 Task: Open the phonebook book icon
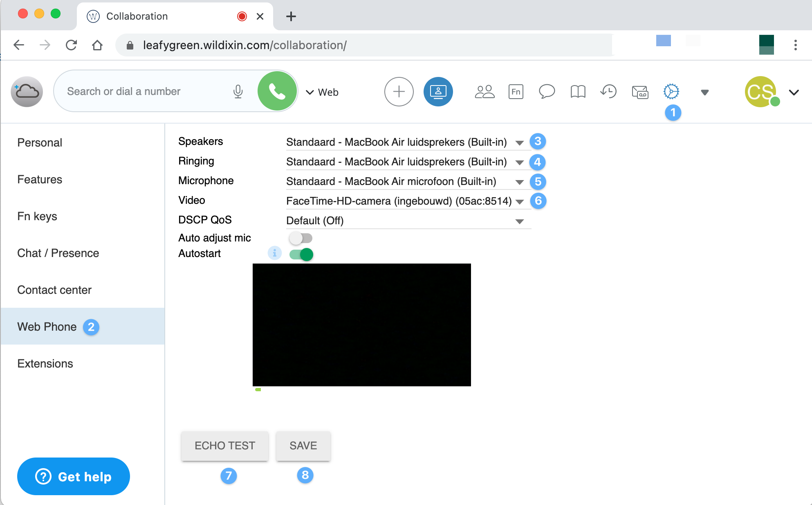tap(578, 92)
